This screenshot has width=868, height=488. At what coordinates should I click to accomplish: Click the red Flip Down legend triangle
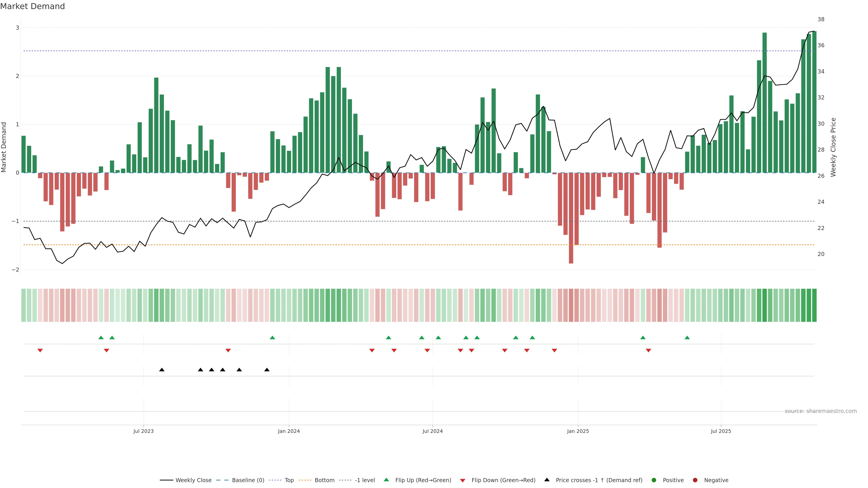[x=463, y=480]
